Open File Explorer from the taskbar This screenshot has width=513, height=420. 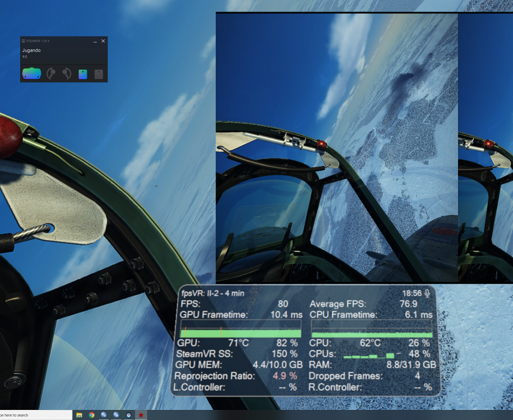[79, 415]
